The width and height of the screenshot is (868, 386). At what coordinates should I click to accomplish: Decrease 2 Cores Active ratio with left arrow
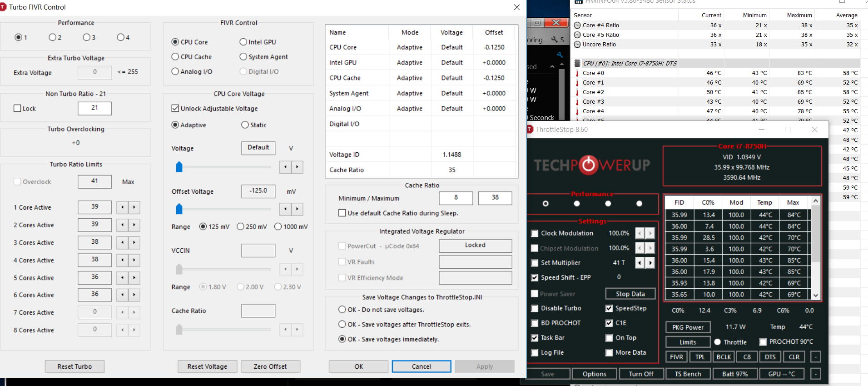click(x=123, y=225)
